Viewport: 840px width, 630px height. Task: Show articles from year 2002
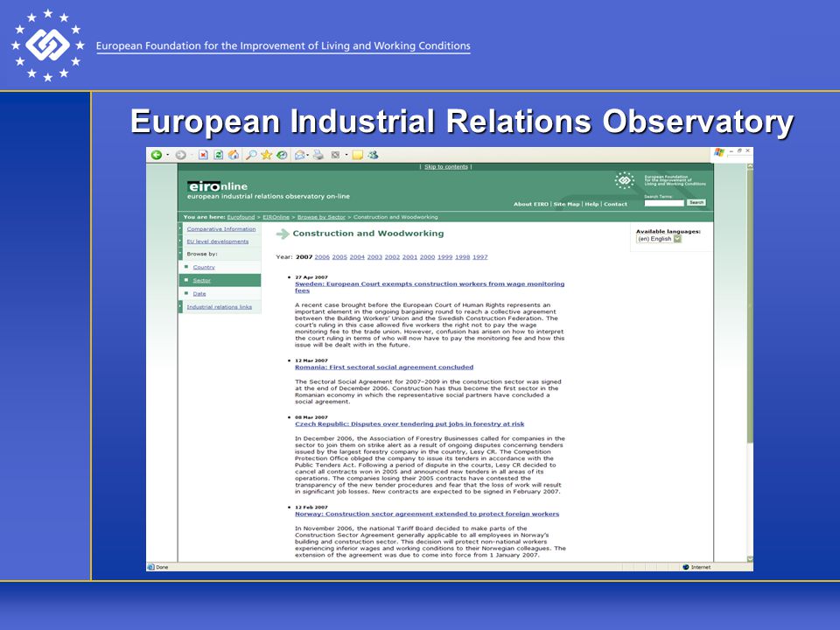(x=392, y=257)
